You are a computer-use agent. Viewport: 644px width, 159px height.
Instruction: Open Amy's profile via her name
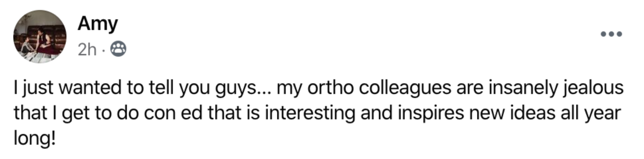pyautogui.click(x=98, y=24)
